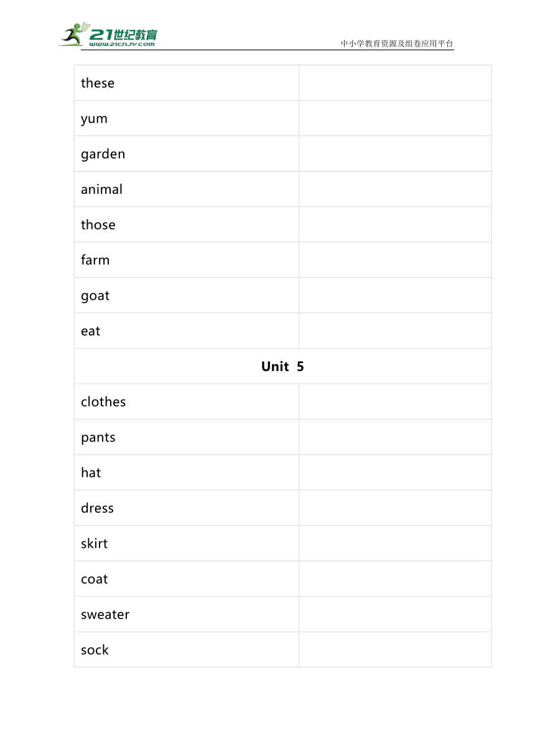
Task: Click the word 'garden' in table
Action: 103,154
